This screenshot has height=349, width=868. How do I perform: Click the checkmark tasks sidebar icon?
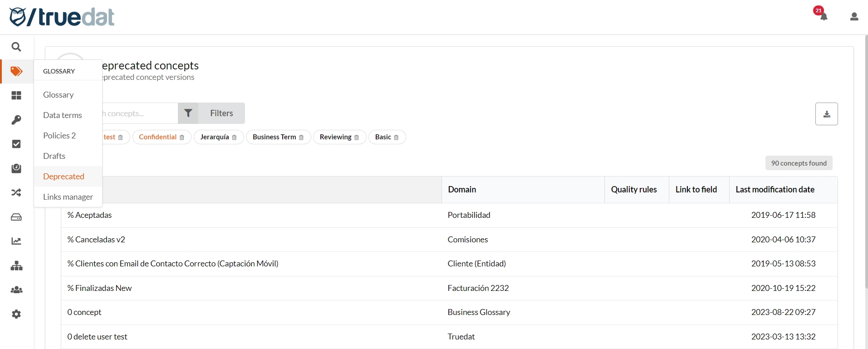[x=16, y=144]
